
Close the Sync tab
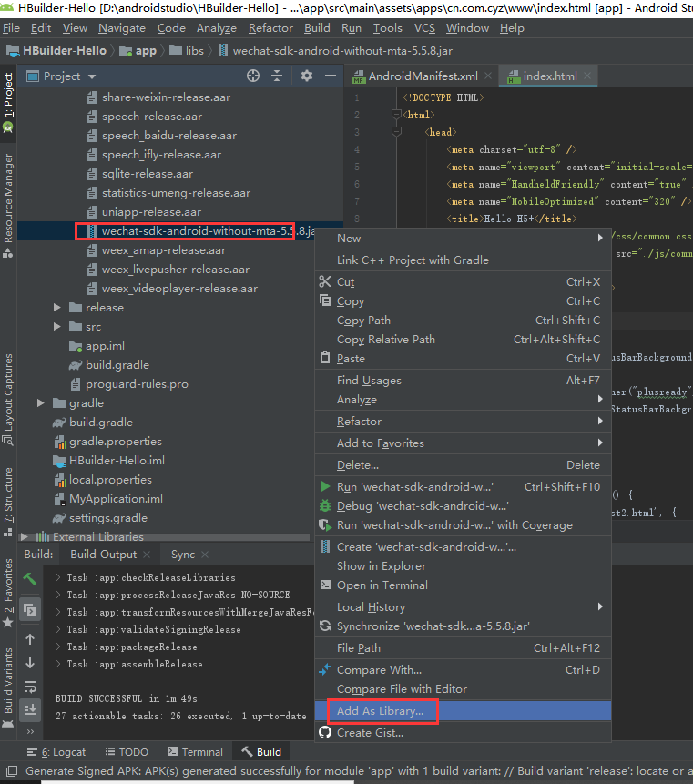[x=205, y=555]
